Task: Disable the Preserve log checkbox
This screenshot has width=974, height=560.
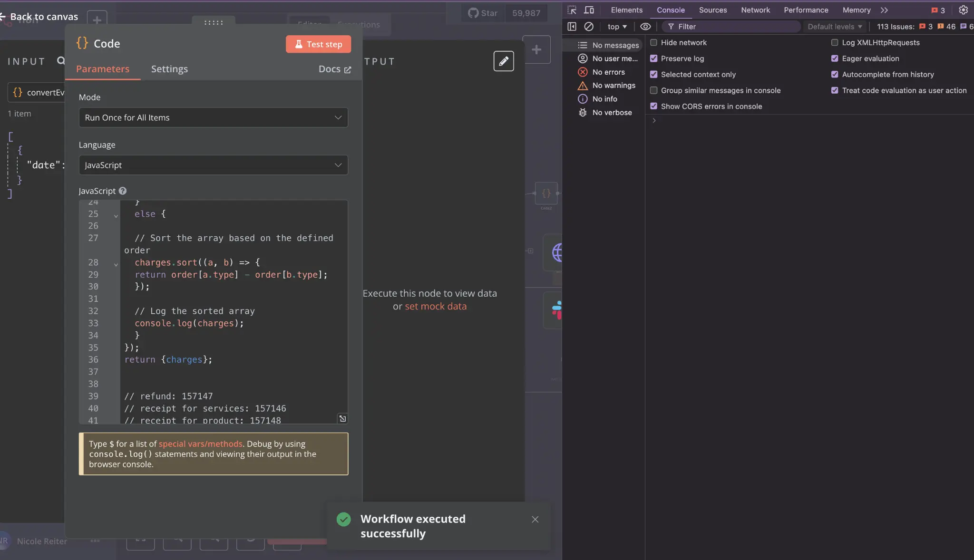Action: click(653, 58)
